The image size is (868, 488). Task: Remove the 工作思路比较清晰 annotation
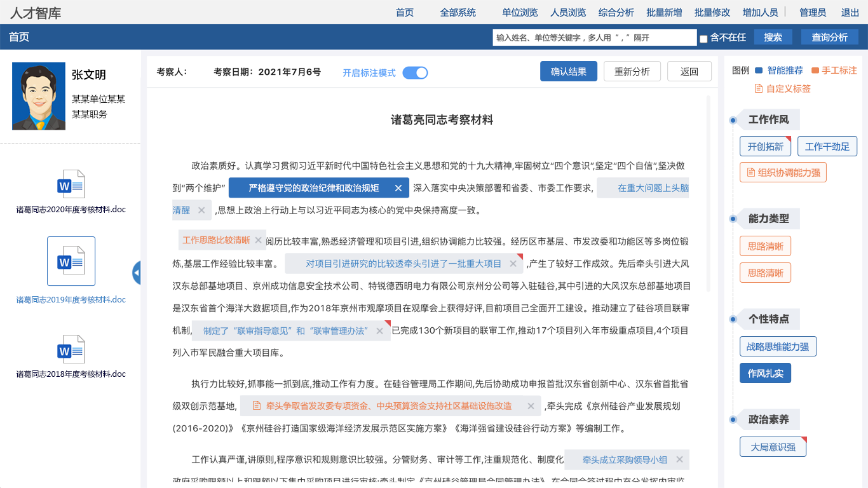coord(258,240)
